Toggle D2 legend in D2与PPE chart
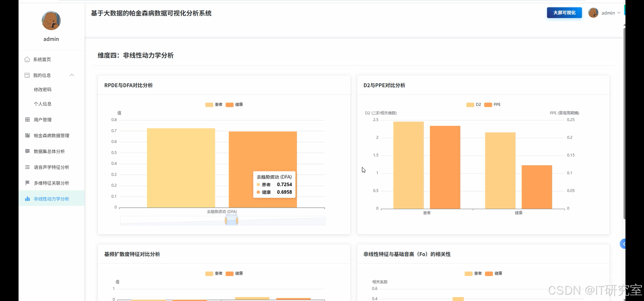This screenshot has width=644, height=301. point(474,104)
